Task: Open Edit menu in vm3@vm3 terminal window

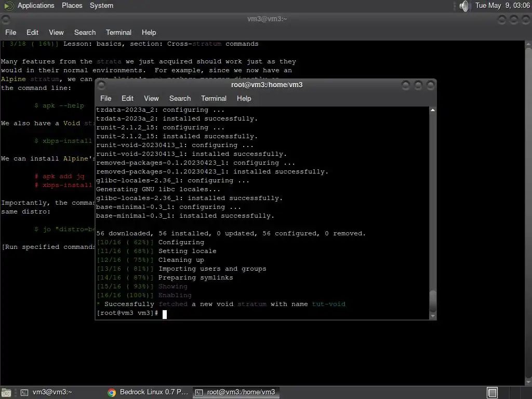Action: [x=32, y=32]
